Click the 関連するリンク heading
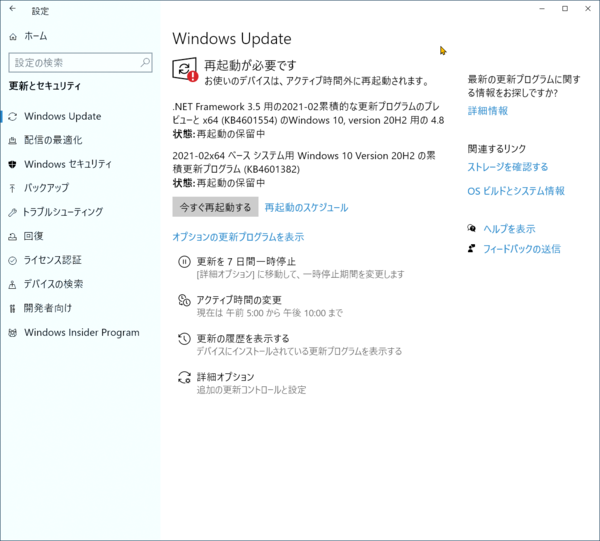 [497, 149]
